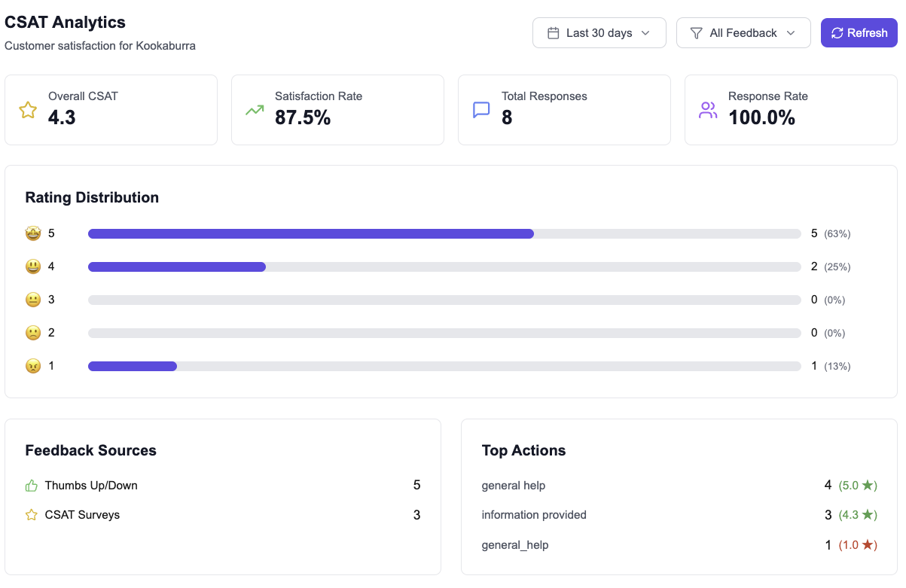The image size is (906, 588).
Task: Click the people icon for Response Rate
Action: (x=708, y=110)
